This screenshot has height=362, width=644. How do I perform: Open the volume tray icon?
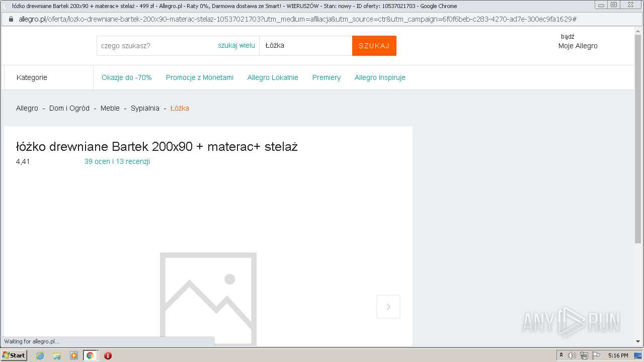pos(572,355)
